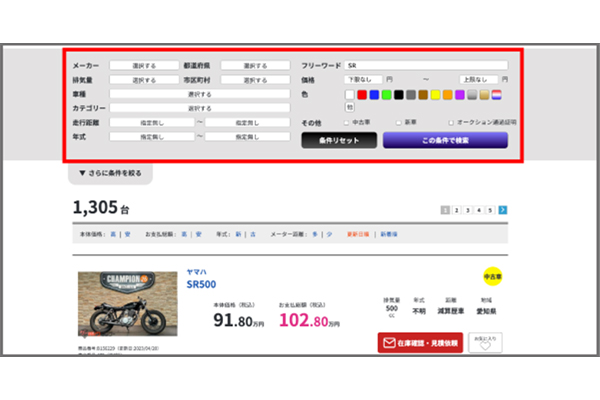This screenshot has width=600, height=400.
Task: Check the 新車 option
Action: click(x=398, y=123)
